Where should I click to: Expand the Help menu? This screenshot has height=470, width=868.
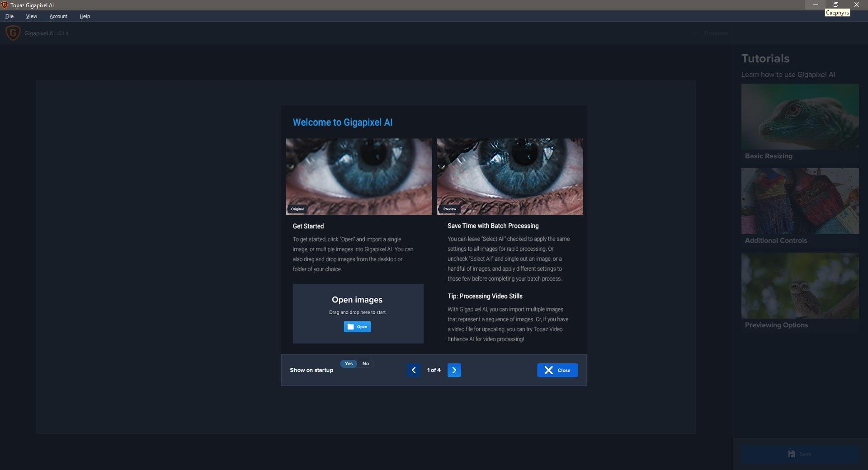(x=85, y=16)
